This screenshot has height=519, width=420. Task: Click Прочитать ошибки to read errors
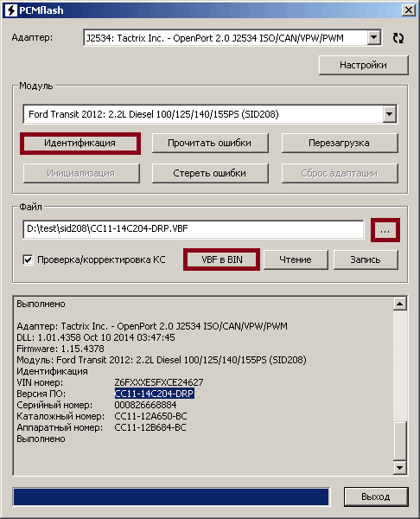click(210, 143)
